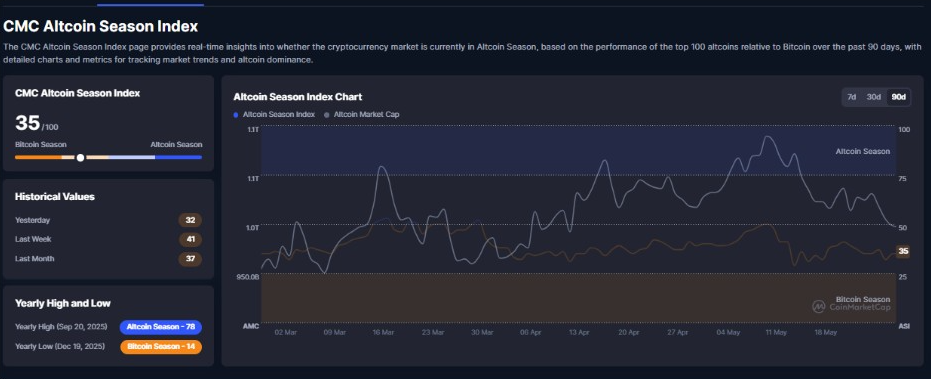Image resolution: width=931 pixels, height=379 pixels.
Task: Click the Yesterday label
Action: point(33,220)
